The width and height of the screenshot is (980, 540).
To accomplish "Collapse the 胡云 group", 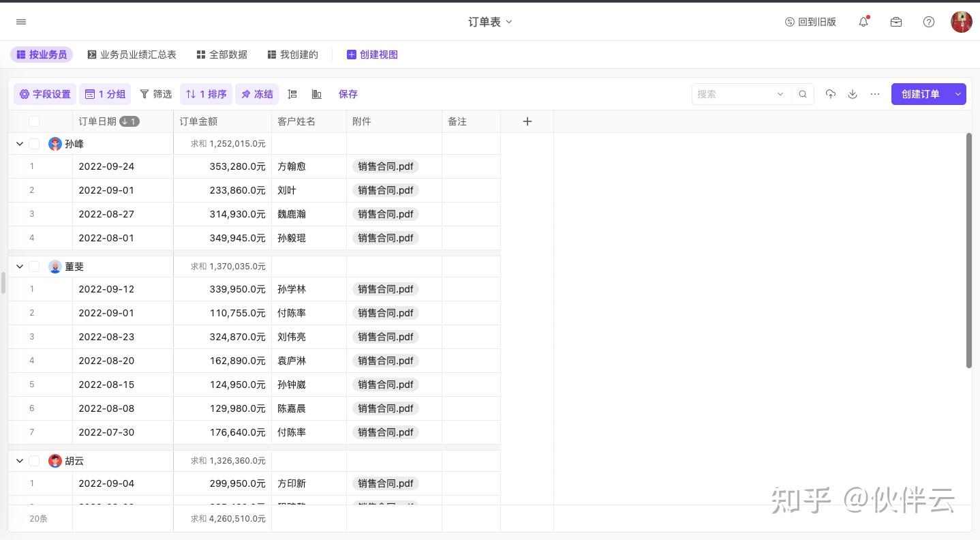I will (x=20, y=461).
